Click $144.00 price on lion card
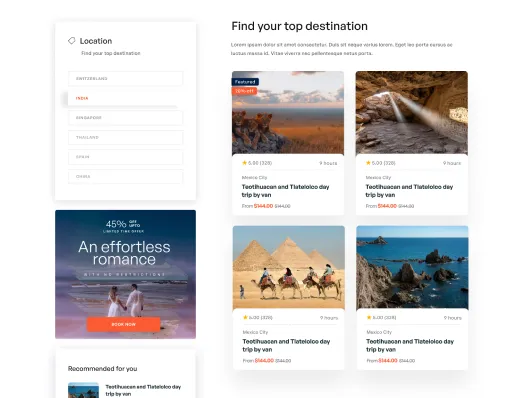Viewport: 524px width, 398px height. point(263,206)
